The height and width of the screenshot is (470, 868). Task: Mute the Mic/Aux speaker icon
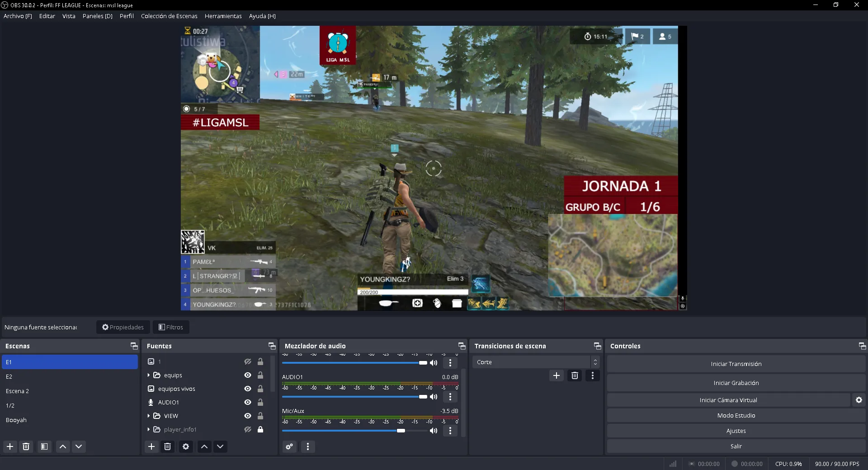point(434,431)
